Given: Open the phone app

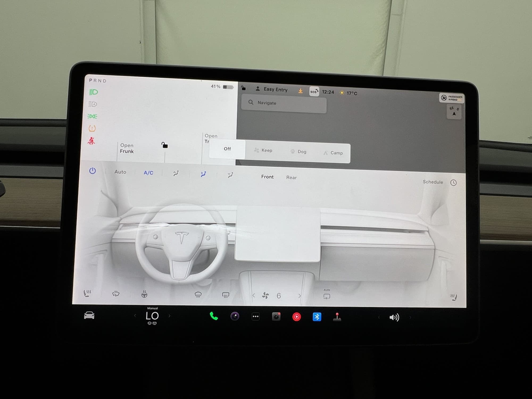Looking at the screenshot, I should [214, 316].
